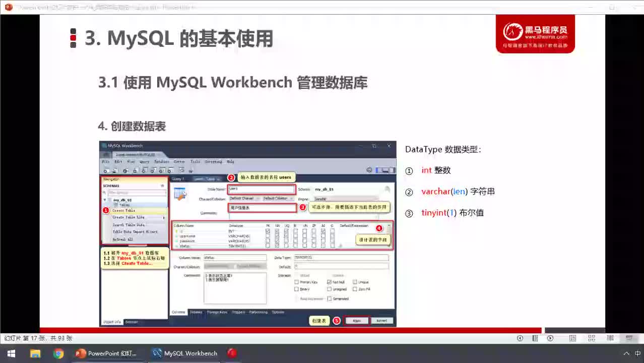Select Options tab in table editor
The height and width of the screenshot is (363, 644).
coord(278,312)
